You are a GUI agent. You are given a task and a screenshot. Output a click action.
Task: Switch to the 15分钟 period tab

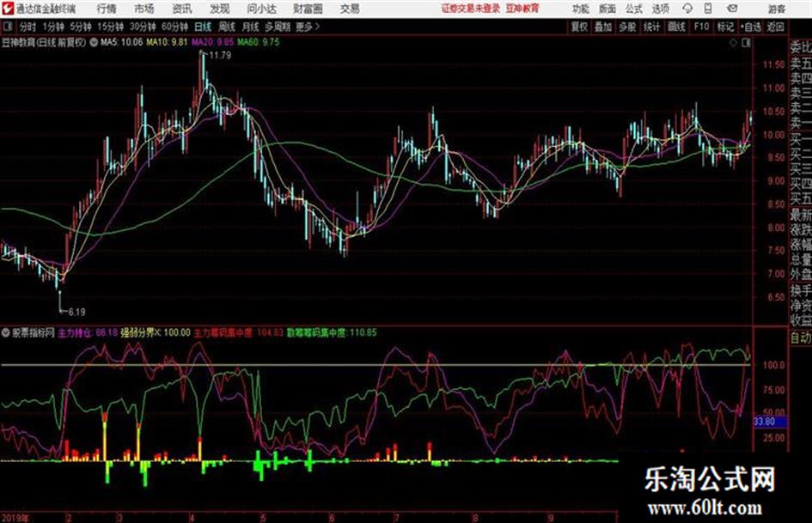[x=110, y=27]
